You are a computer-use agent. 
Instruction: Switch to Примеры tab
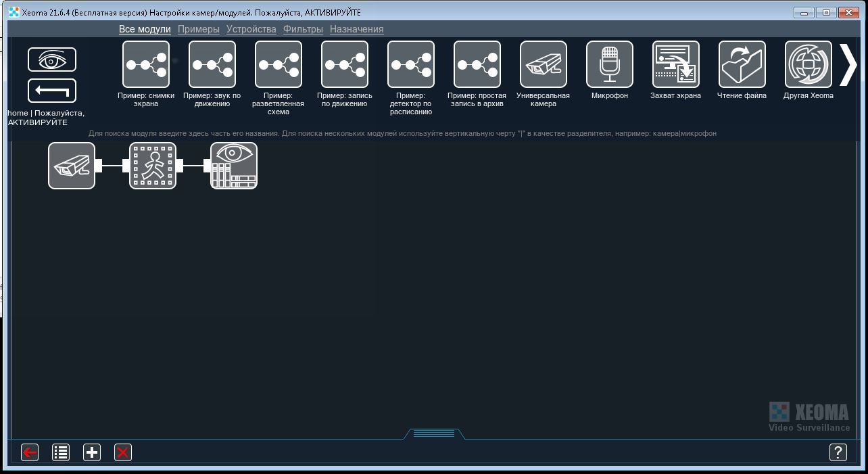199,29
